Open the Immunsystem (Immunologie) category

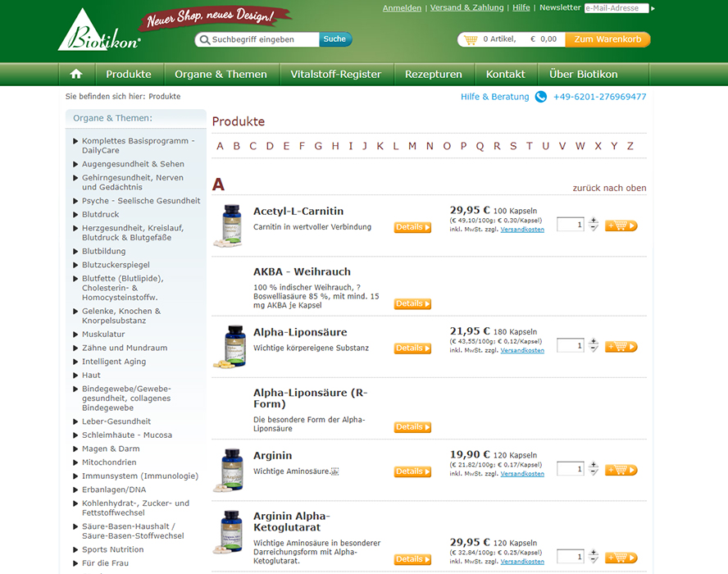coord(140,476)
